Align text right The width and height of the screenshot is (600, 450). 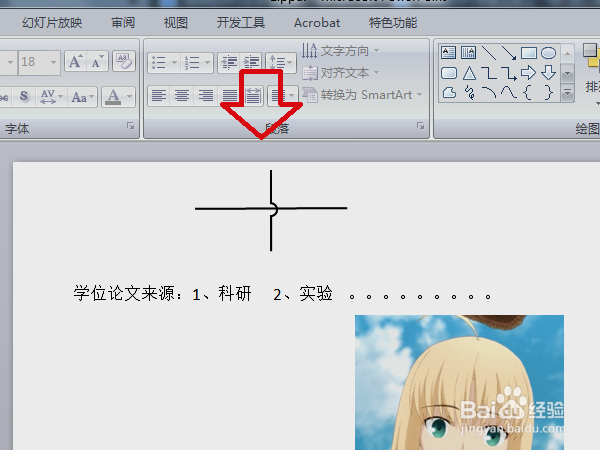[x=205, y=95]
